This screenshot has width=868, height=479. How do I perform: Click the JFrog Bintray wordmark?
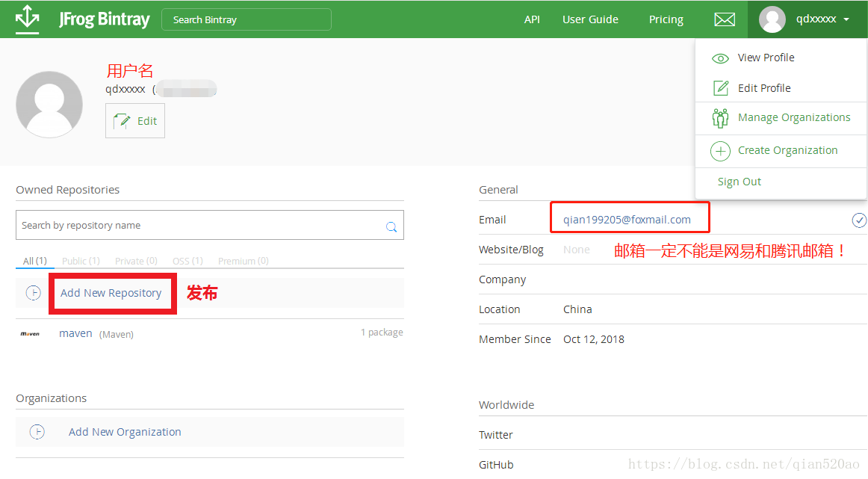(x=104, y=19)
